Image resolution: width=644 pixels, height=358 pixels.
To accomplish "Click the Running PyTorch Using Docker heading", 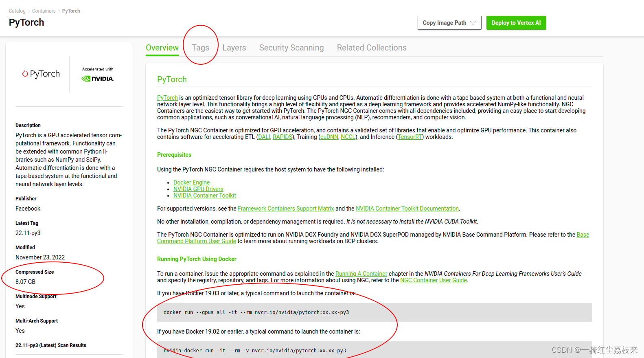I will click(197, 259).
